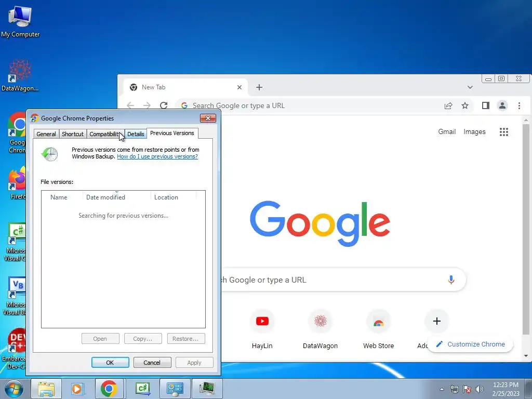Screen dimensions: 532x399
Task: Sort by the Location column header
Action: 174,197
